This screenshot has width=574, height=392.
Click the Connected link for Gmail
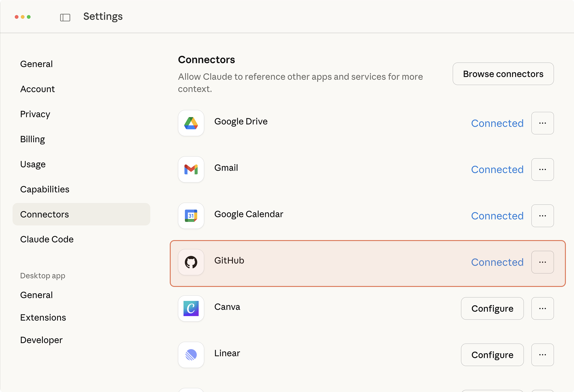(x=497, y=169)
